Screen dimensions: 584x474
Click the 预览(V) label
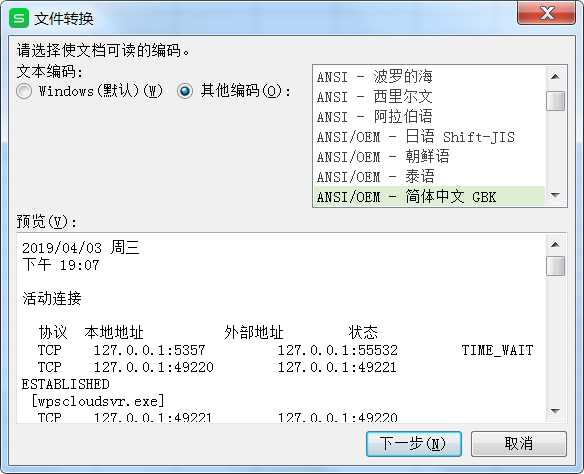point(47,222)
